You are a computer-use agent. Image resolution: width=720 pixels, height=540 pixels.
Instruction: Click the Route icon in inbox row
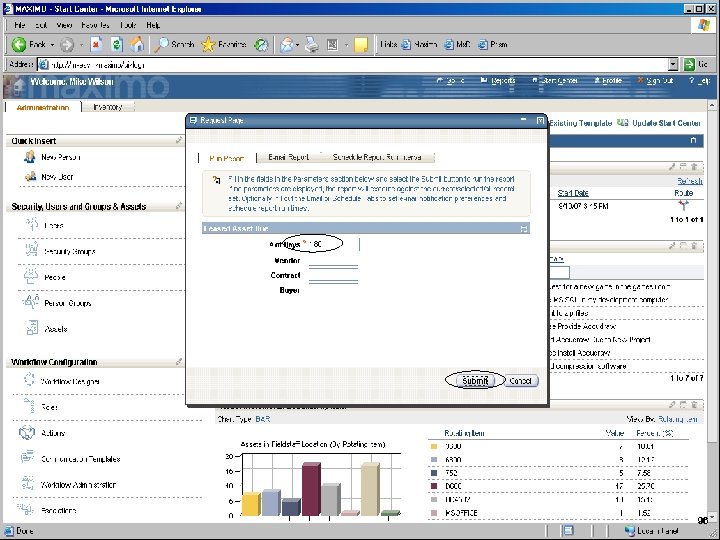683,205
